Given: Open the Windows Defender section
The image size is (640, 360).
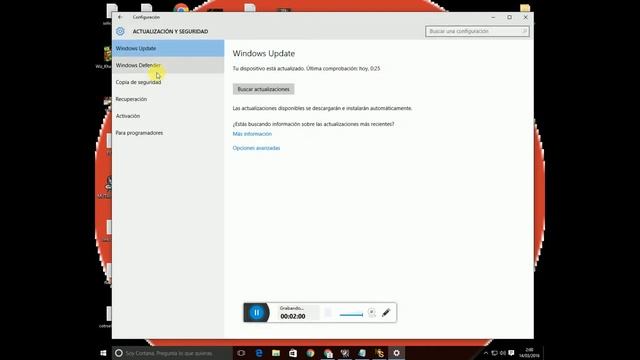Looking at the screenshot, I should (168, 65).
